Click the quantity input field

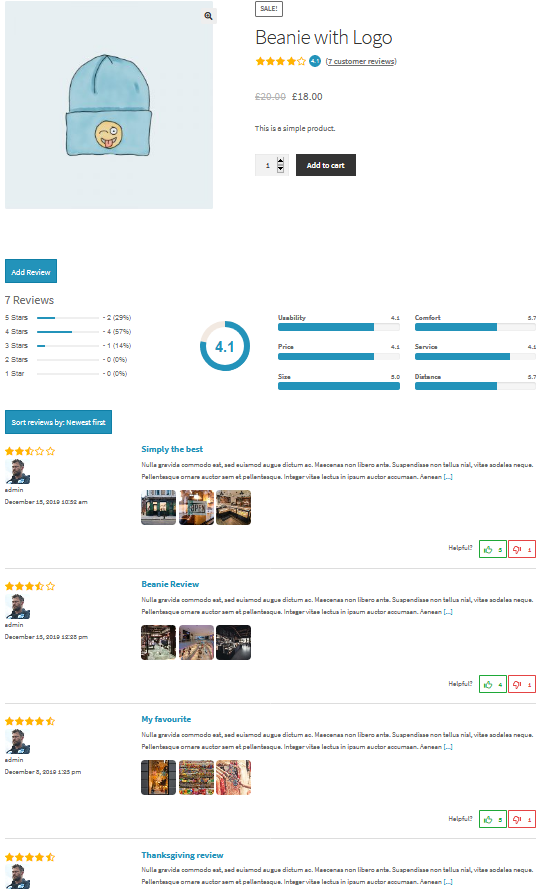[x=267, y=165]
